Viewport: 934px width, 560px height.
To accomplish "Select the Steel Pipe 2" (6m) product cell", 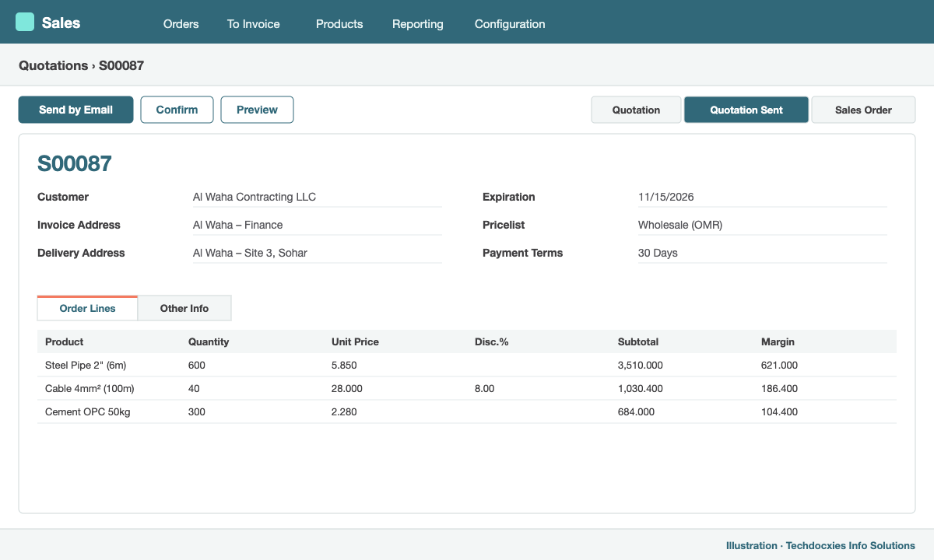I will click(86, 365).
